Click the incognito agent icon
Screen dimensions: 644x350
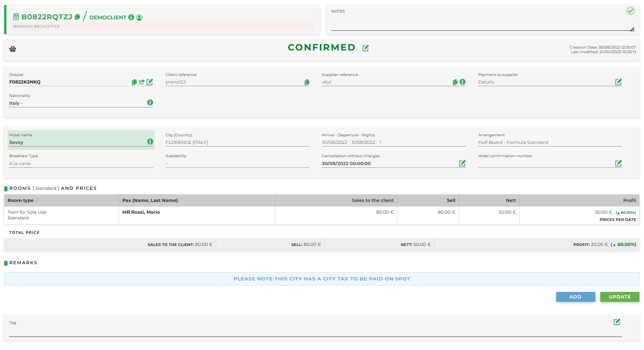(x=13, y=49)
